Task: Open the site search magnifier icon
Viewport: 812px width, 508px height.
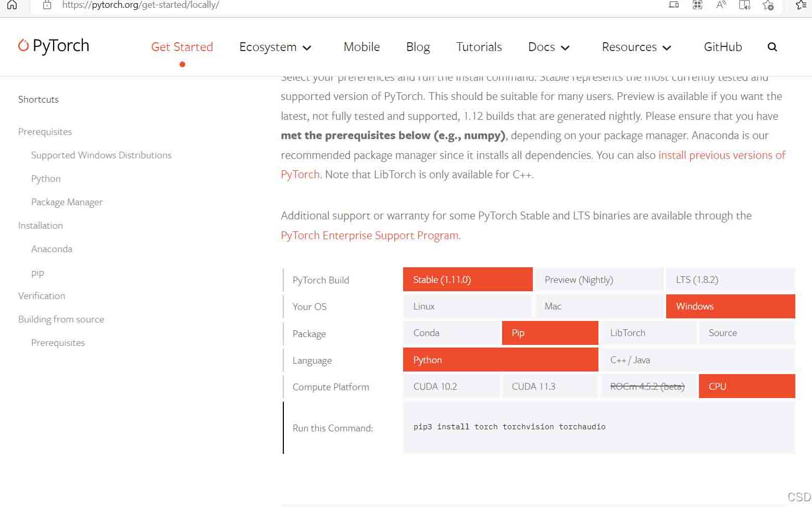Action: point(772,47)
